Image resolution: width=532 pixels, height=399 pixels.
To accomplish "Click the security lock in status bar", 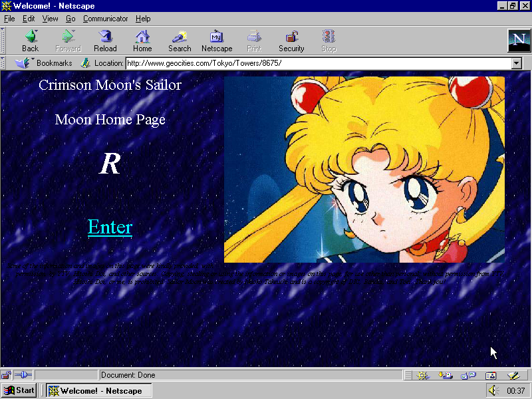I will pos(6,375).
